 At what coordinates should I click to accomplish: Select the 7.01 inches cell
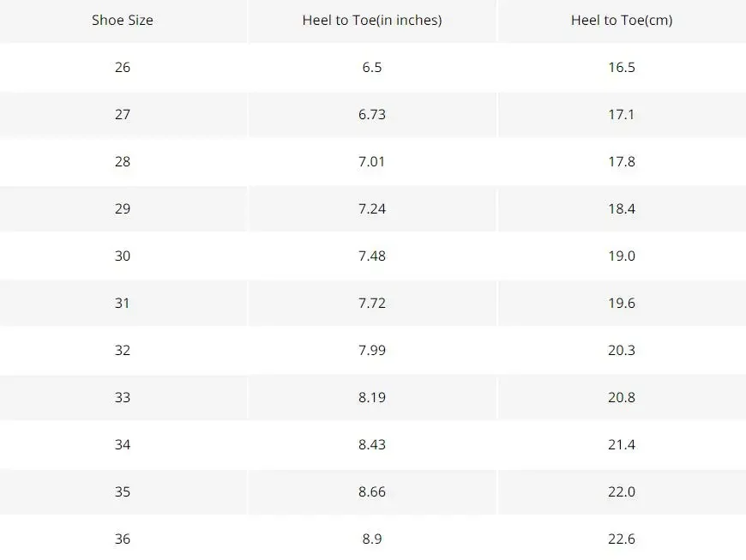point(372,162)
